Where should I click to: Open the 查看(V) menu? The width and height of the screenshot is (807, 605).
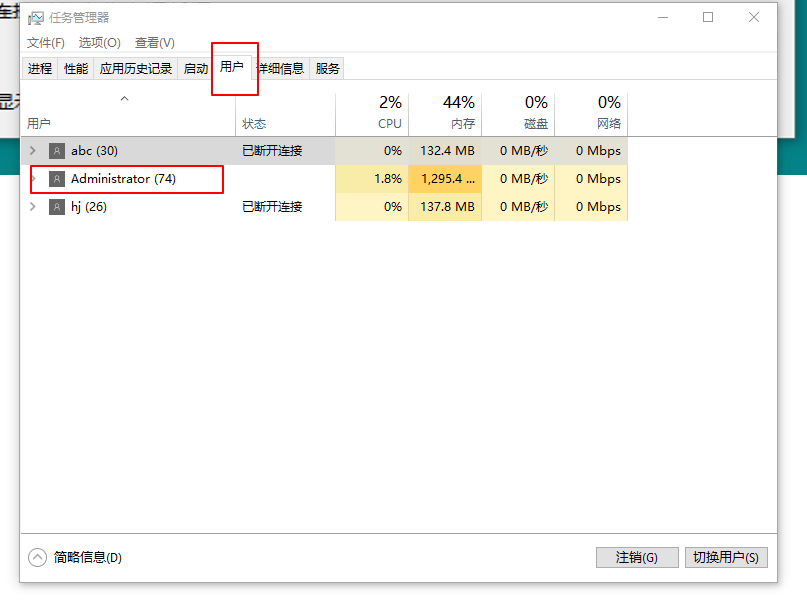click(154, 43)
